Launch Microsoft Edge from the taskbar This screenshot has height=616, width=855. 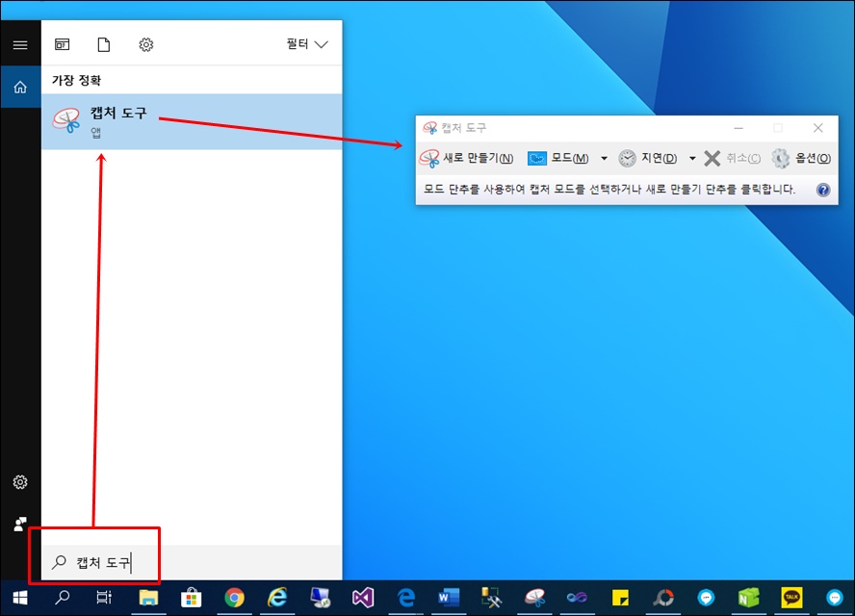pyautogui.click(x=406, y=598)
